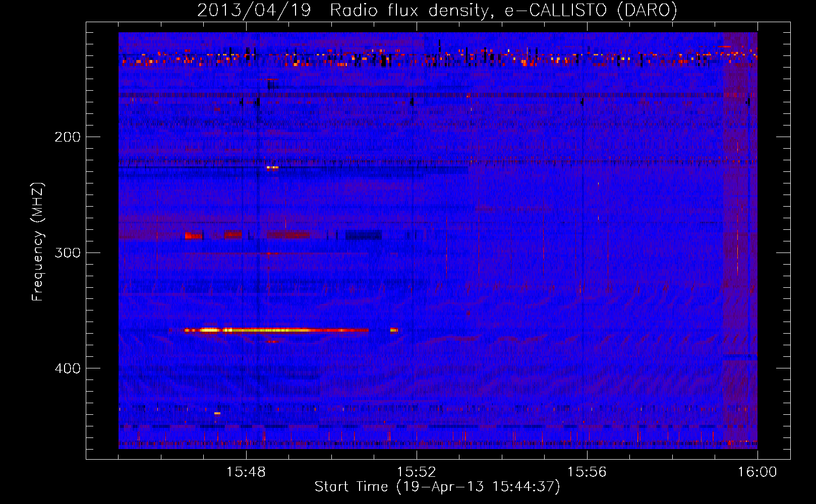Select the 'Frequency (MHZ)' axis label
This screenshot has height=504, width=816.
[x=38, y=241]
